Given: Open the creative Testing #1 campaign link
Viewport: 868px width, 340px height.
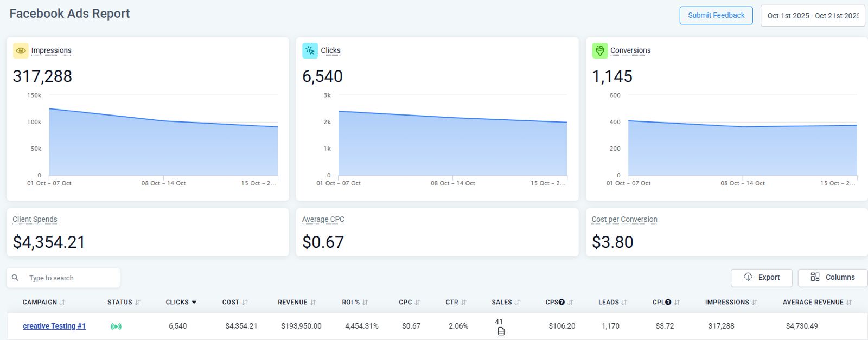Looking at the screenshot, I should pos(54,326).
